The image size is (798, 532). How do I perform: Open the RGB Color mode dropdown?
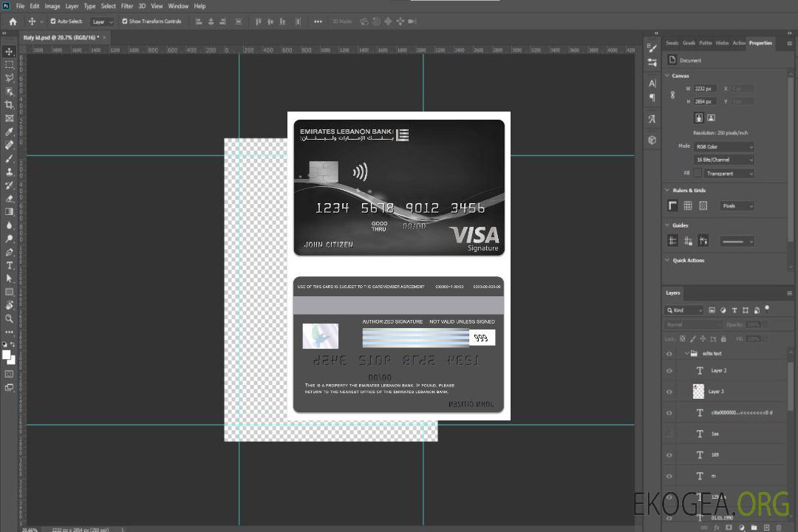point(724,146)
